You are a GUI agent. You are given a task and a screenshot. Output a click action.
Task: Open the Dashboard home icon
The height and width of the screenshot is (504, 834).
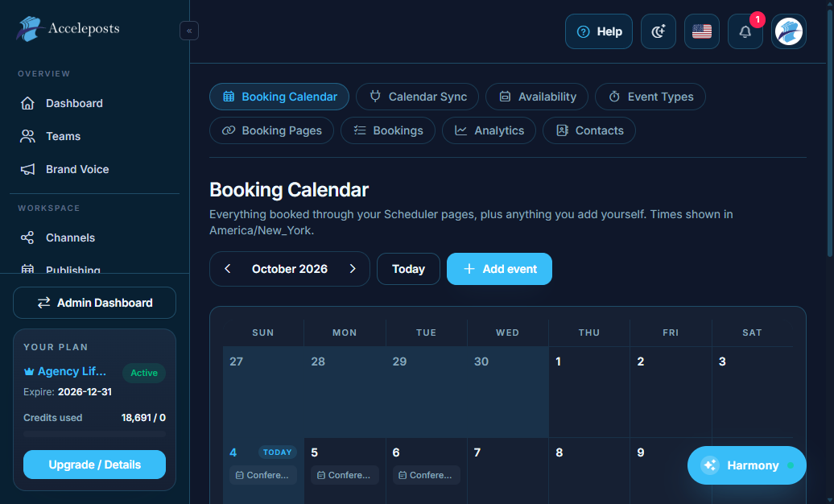pyautogui.click(x=27, y=103)
